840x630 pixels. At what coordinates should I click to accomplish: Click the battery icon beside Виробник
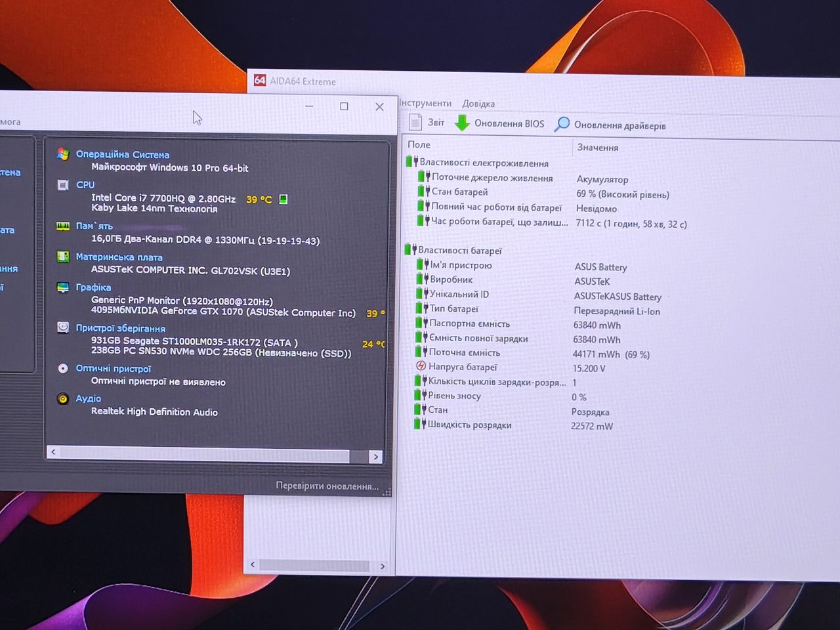[422, 279]
